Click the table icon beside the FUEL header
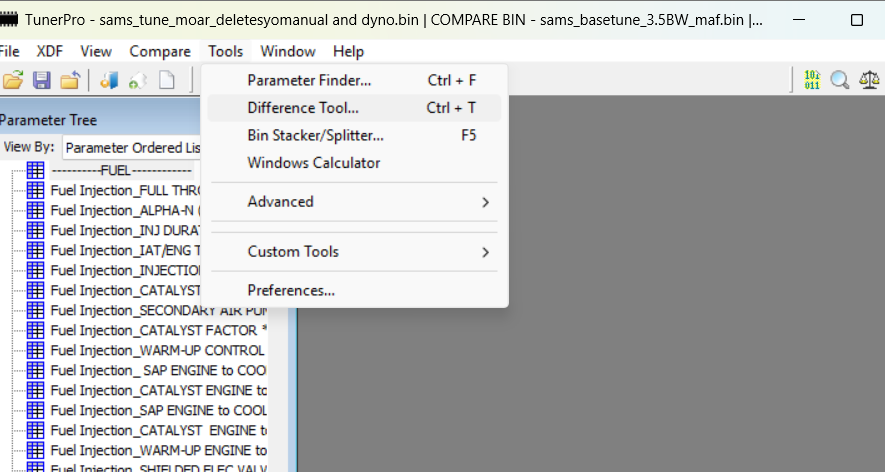The width and height of the screenshot is (885, 472). [x=36, y=170]
